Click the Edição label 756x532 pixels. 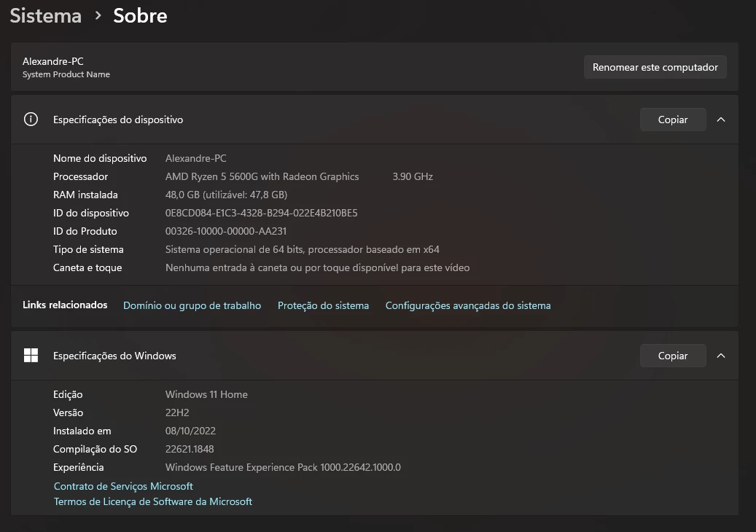tap(68, 394)
